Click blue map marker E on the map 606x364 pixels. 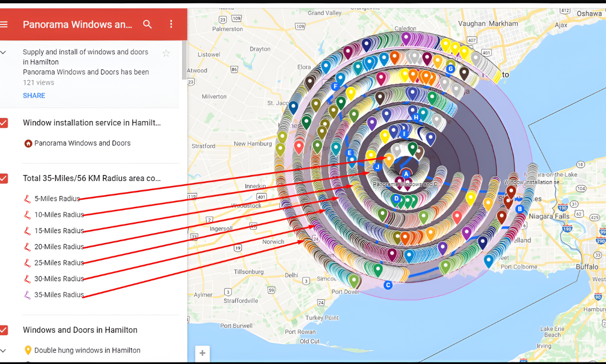[350, 153]
